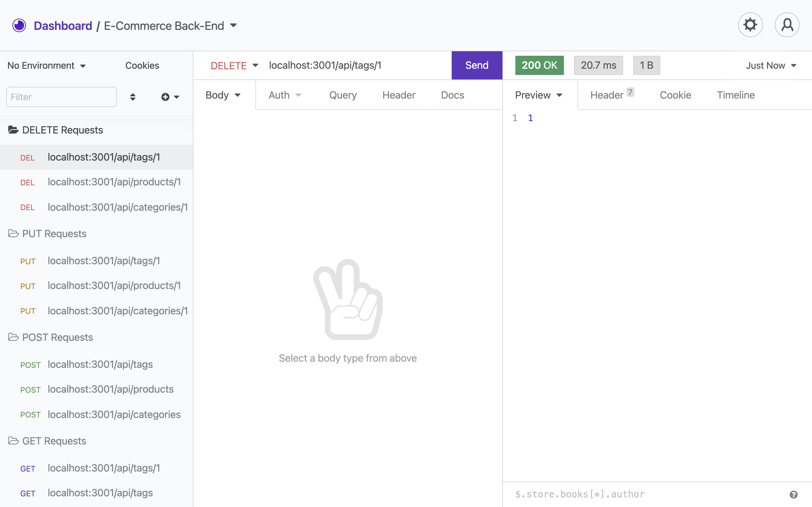The height and width of the screenshot is (507, 812).
Task: Click inside the sidebar Filter field
Action: pyautogui.click(x=61, y=97)
